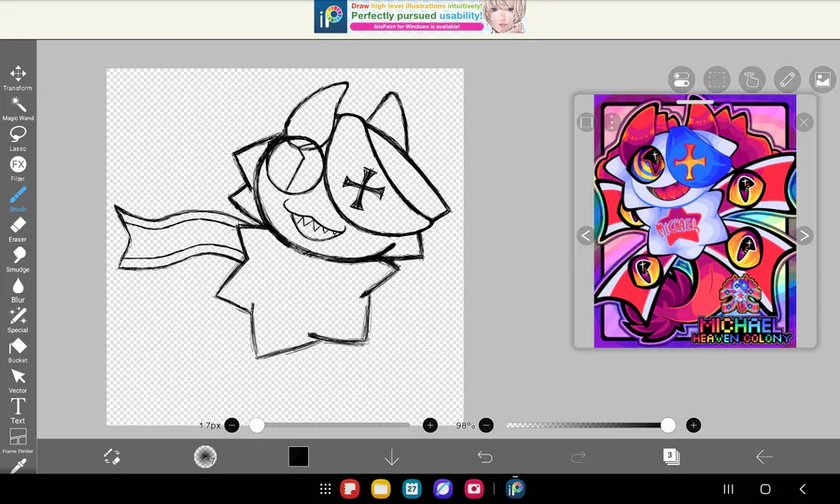Open the brush preview settings

(x=205, y=457)
